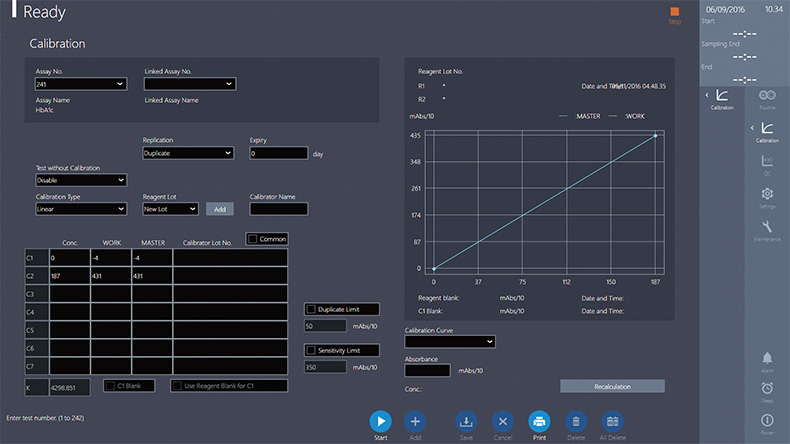Viewport: 790px width, 444px height.
Task: Click the C1 WORK cell
Action: coord(111,258)
